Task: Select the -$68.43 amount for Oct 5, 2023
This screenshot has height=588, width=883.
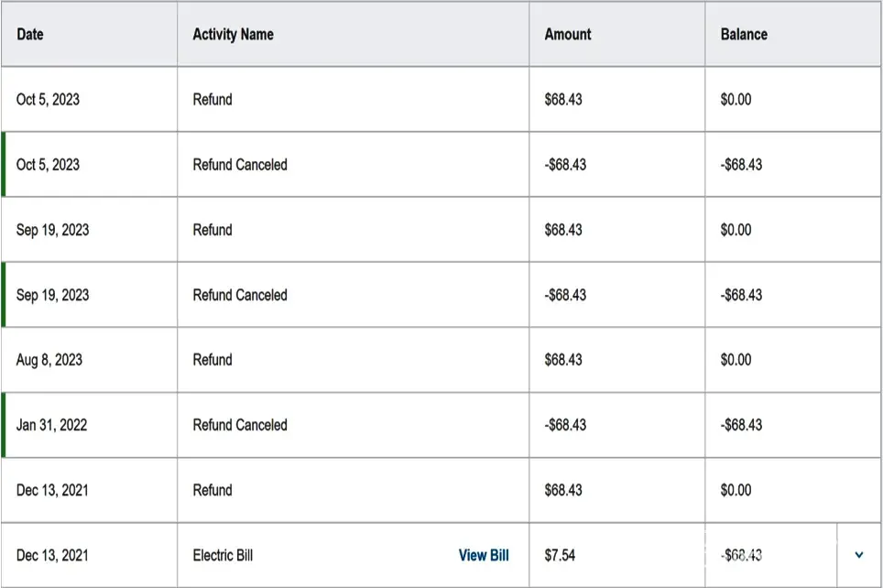Action: point(565,165)
